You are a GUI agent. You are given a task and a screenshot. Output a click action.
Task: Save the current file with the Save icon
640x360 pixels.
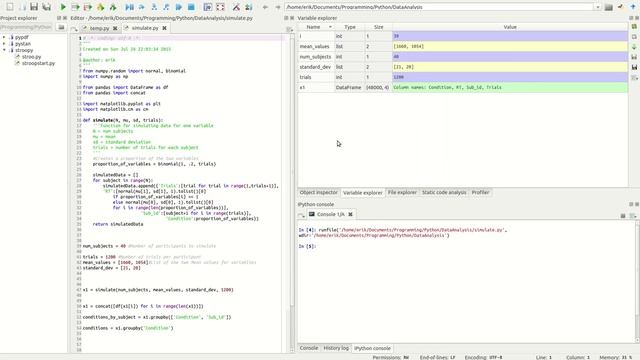[34, 7]
